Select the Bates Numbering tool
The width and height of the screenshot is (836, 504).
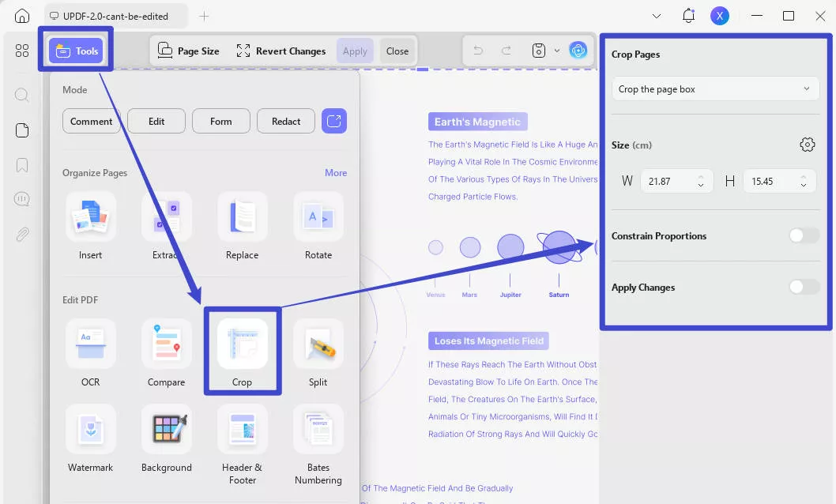[318, 438]
